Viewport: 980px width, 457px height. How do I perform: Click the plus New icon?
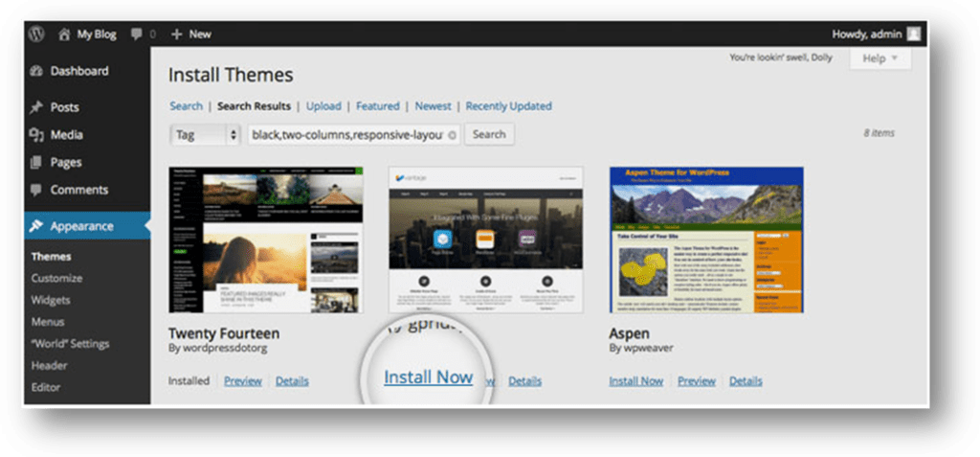pyautogui.click(x=176, y=34)
